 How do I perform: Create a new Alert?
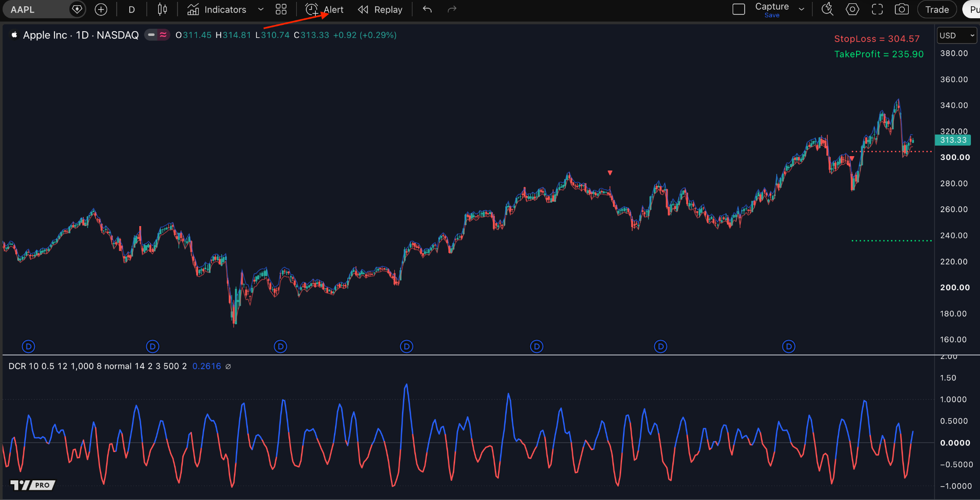[324, 10]
